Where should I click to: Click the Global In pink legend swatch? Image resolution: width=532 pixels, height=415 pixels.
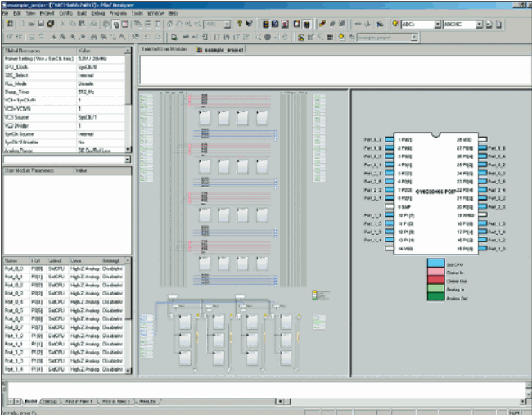coord(435,272)
